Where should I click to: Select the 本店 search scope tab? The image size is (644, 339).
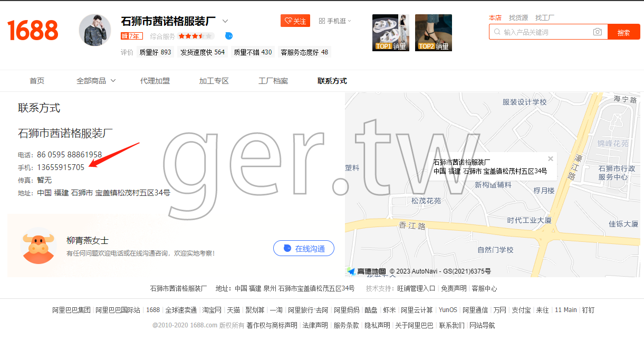tap(495, 18)
